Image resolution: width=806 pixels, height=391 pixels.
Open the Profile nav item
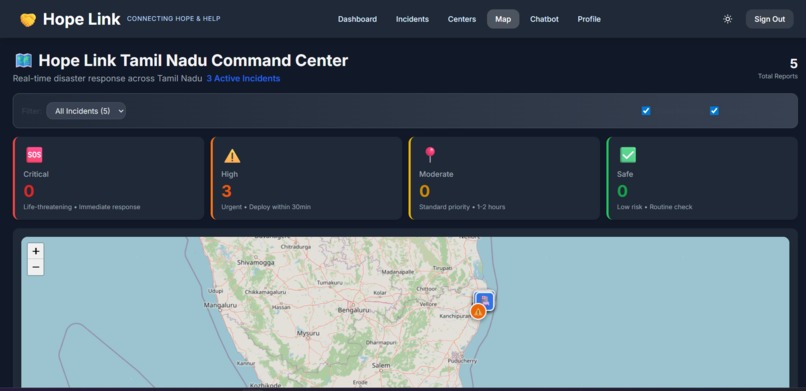589,19
